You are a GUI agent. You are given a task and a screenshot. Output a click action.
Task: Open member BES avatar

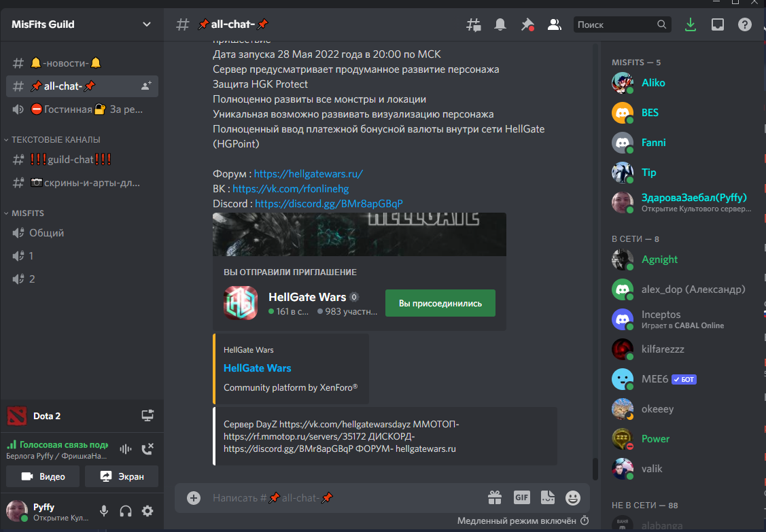click(x=623, y=113)
